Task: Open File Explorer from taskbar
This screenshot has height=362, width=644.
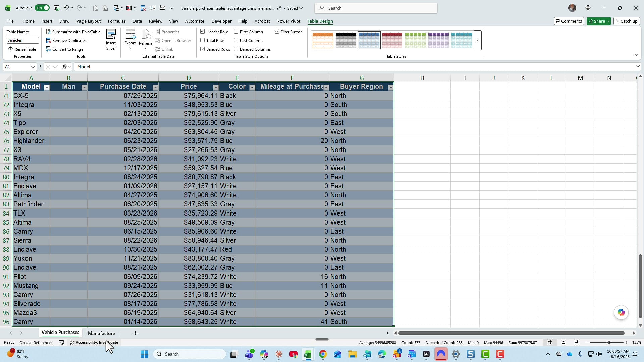Action: [352, 354]
